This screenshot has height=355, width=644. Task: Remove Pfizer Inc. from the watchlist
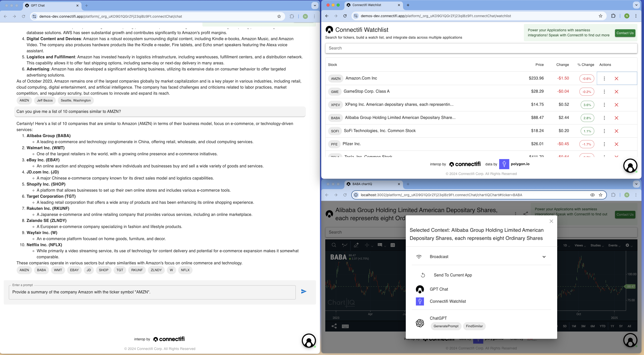click(616, 144)
